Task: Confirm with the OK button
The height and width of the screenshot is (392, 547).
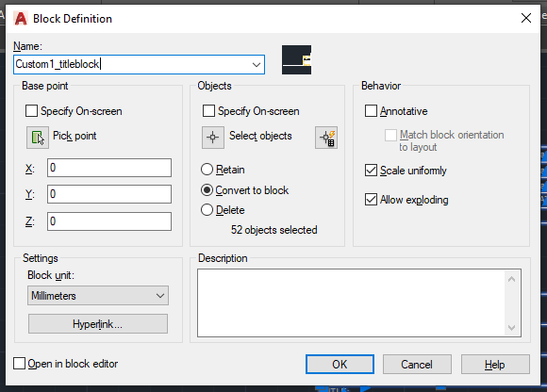Action: 340,364
